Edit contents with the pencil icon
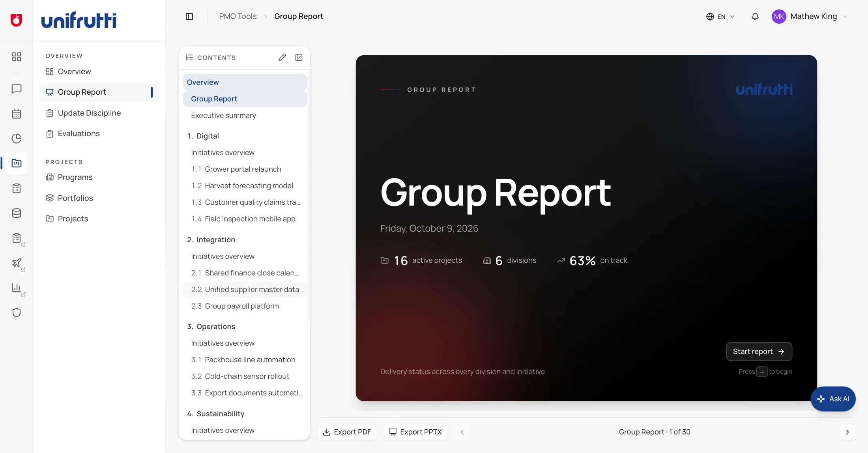This screenshot has height=453, width=868. click(282, 58)
